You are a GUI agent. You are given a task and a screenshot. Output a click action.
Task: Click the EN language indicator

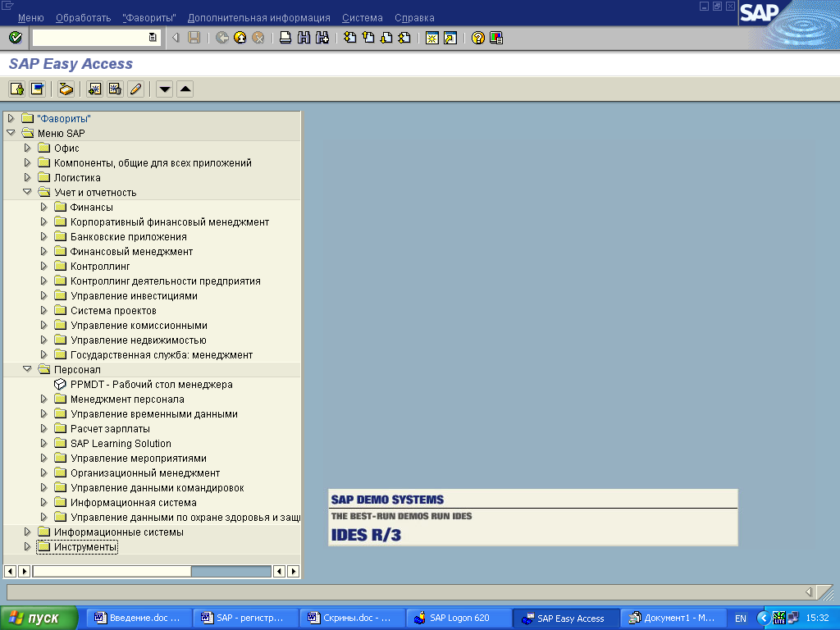pos(741,619)
